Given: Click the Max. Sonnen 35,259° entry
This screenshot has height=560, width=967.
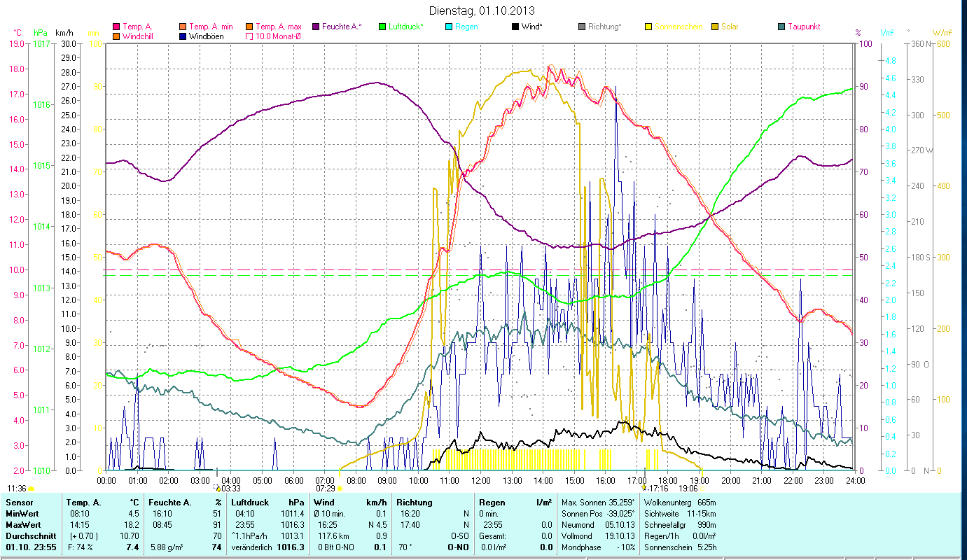Looking at the screenshot, I should point(598,503).
